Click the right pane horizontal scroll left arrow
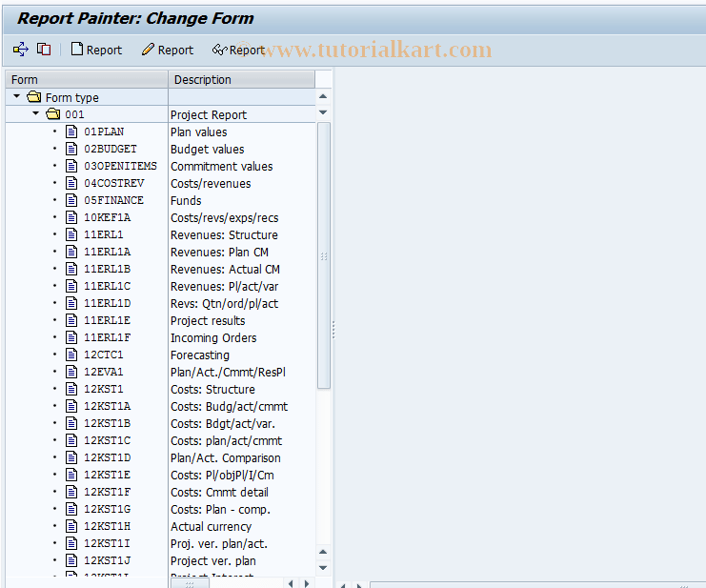Image resolution: width=706 pixels, height=588 pixels. (x=343, y=585)
